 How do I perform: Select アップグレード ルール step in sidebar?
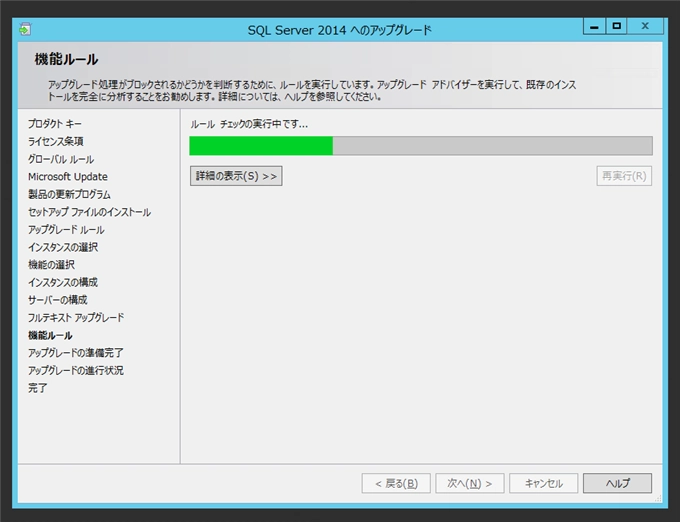click(x=66, y=230)
